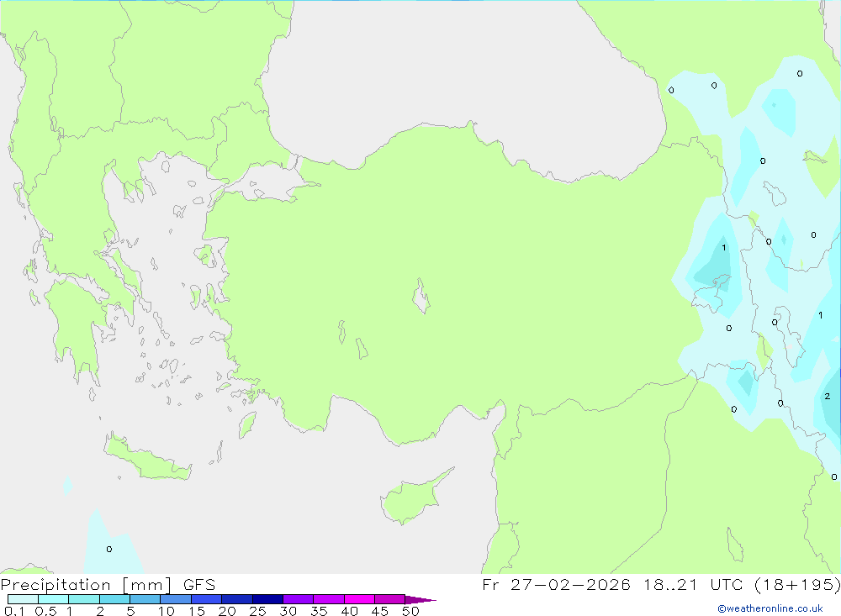841x616 pixels.
Task: Click the above-50 mm arrow tip of legend
Action: click(420, 600)
